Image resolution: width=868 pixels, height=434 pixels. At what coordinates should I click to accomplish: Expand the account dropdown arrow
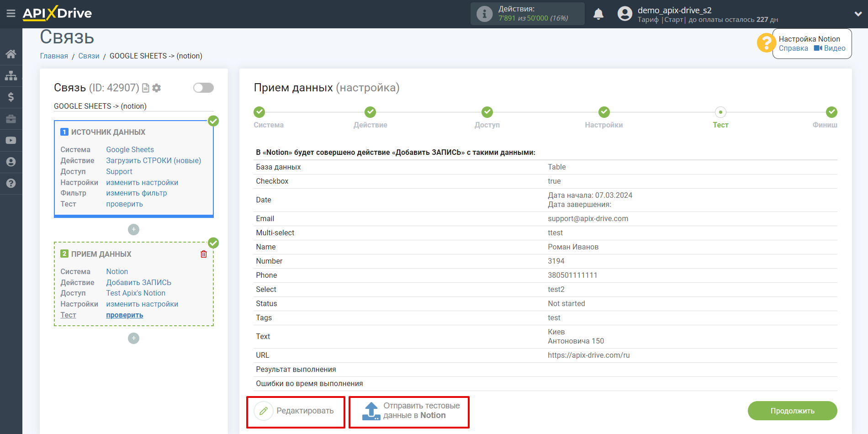click(857, 14)
